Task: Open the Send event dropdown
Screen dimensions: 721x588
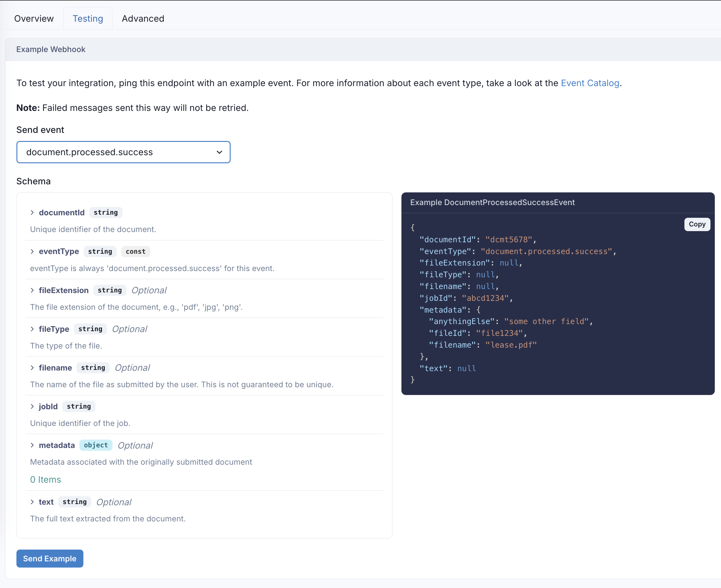Action: 123,152
